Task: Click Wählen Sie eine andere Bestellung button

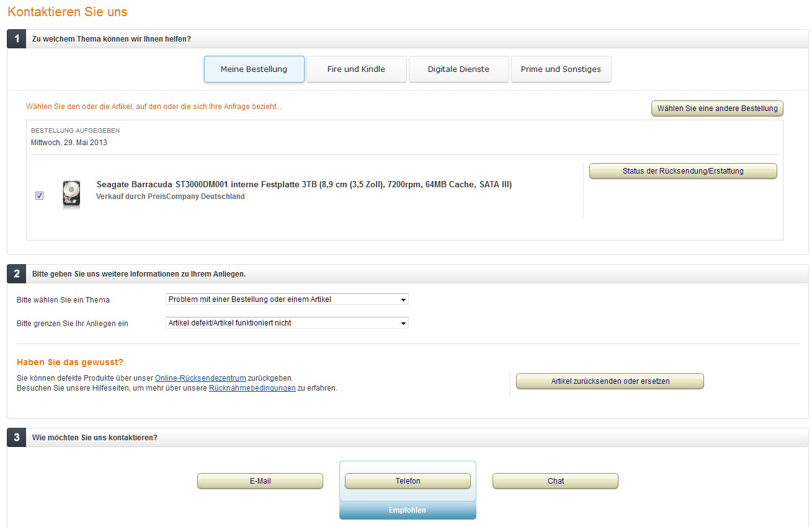Action: (717, 108)
